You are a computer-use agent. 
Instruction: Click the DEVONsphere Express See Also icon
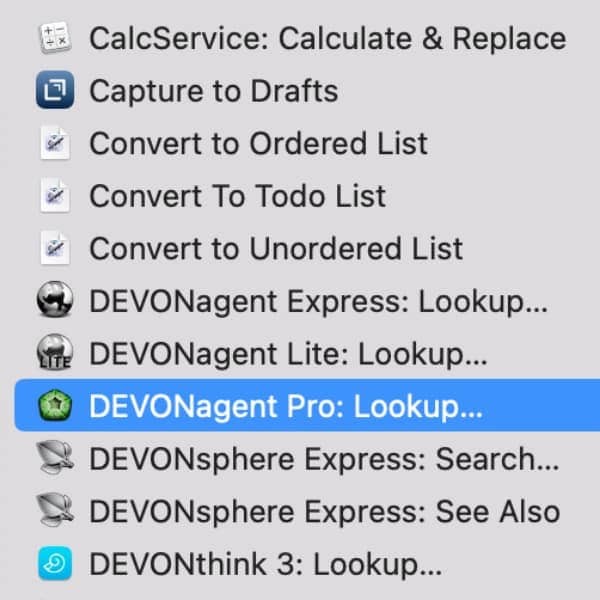pos(54,513)
